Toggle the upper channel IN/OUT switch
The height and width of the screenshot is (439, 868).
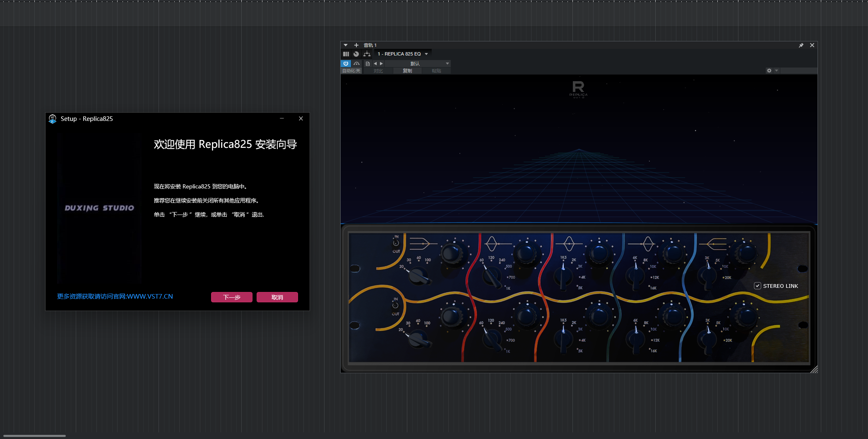click(x=396, y=244)
